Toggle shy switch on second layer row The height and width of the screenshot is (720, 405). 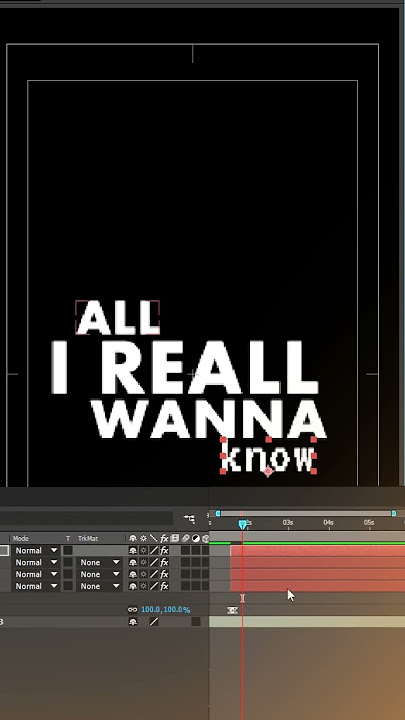(x=133, y=562)
